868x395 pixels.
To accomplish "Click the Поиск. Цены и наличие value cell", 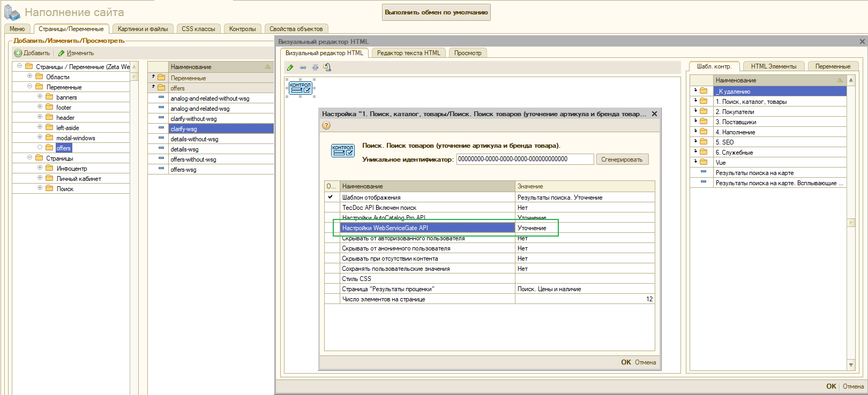I will [x=585, y=289].
